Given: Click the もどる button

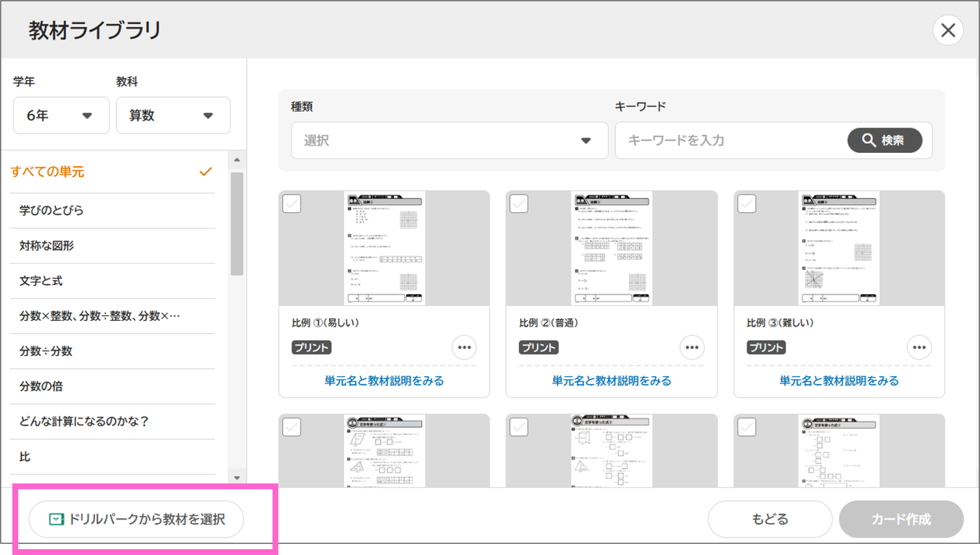Looking at the screenshot, I should click(770, 519).
